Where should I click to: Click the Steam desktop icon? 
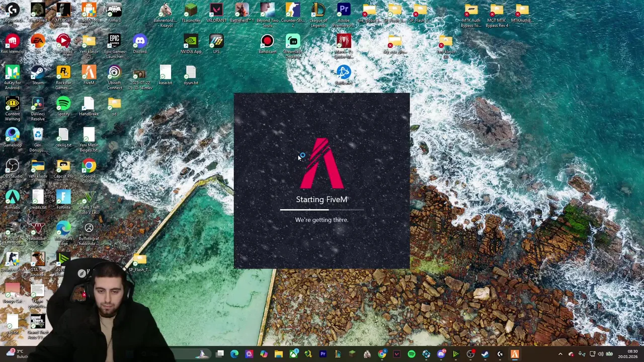click(x=38, y=75)
